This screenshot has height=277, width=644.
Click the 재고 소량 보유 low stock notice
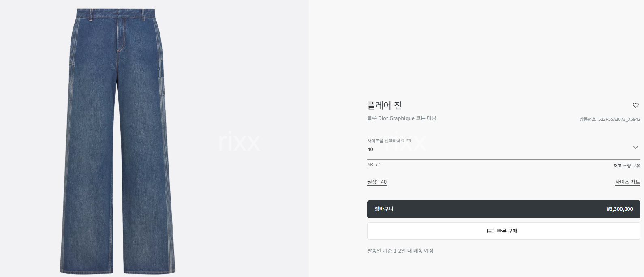click(x=627, y=166)
